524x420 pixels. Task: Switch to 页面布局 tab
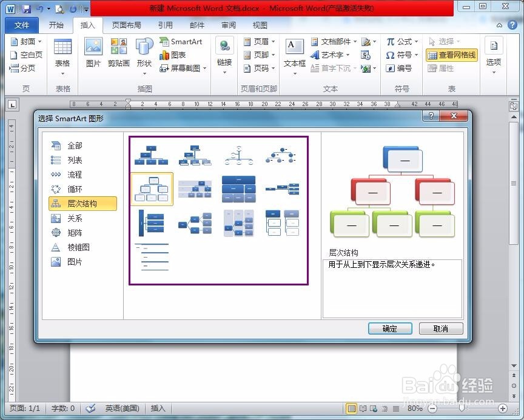pos(126,25)
